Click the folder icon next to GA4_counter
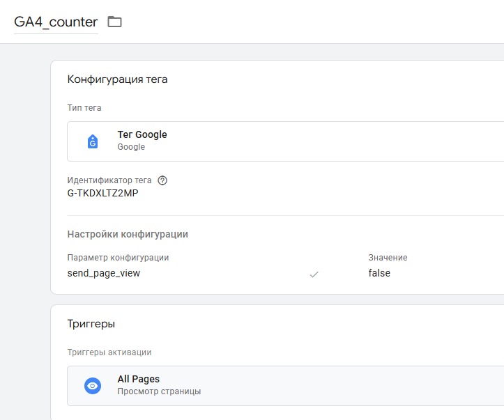The width and height of the screenshot is (504, 420). pyautogui.click(x=114, y=22)
